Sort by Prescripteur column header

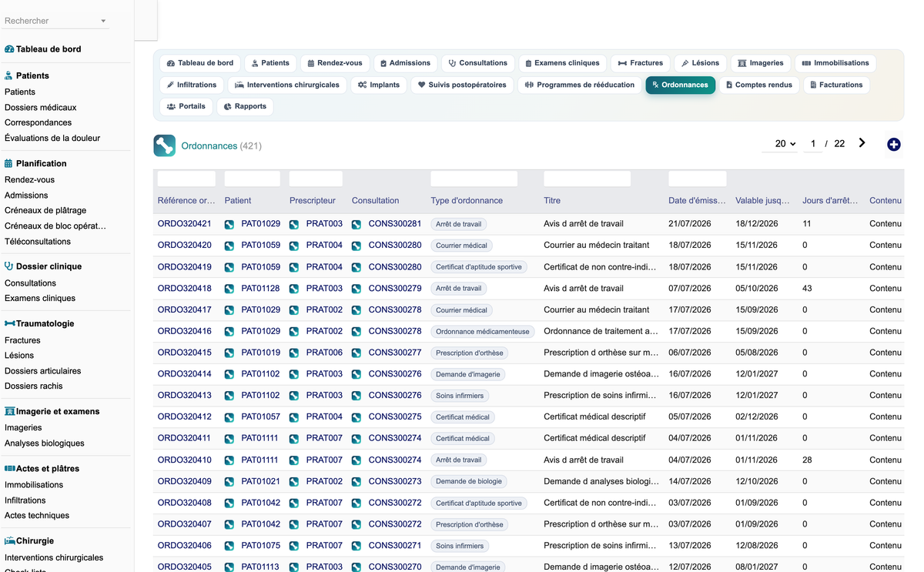coord(313,201)
